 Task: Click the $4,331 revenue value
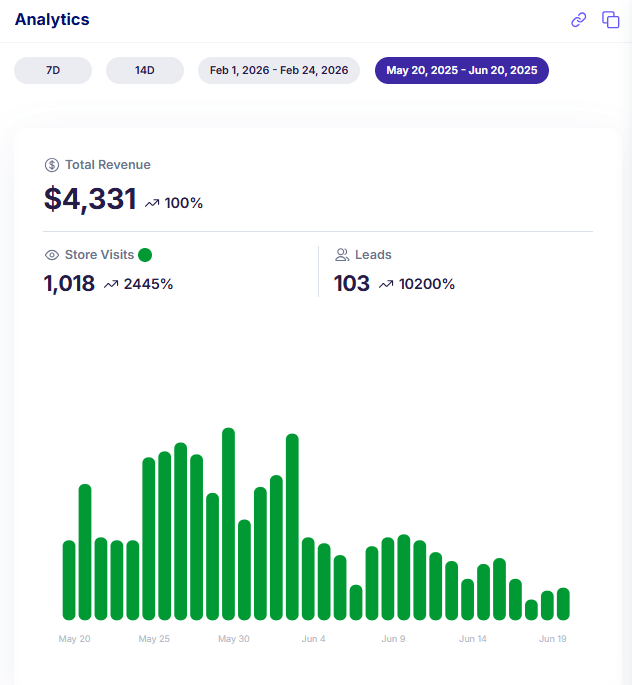[x=90, y=199]
